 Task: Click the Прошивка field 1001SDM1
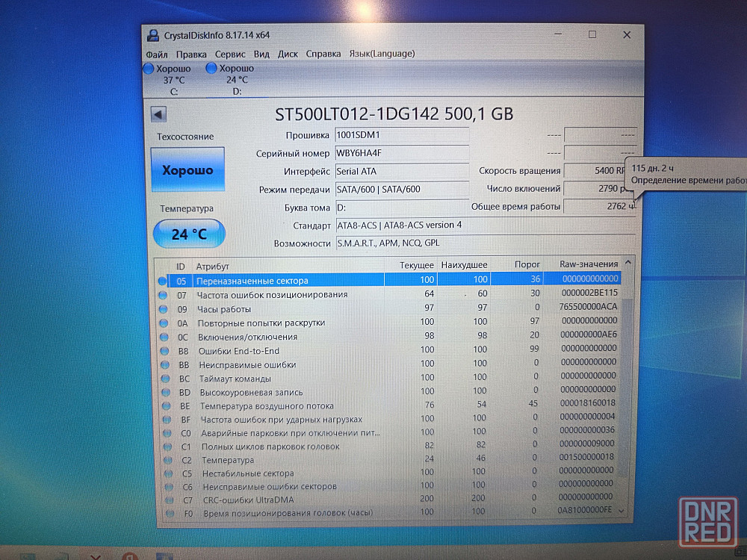point(402,135)
